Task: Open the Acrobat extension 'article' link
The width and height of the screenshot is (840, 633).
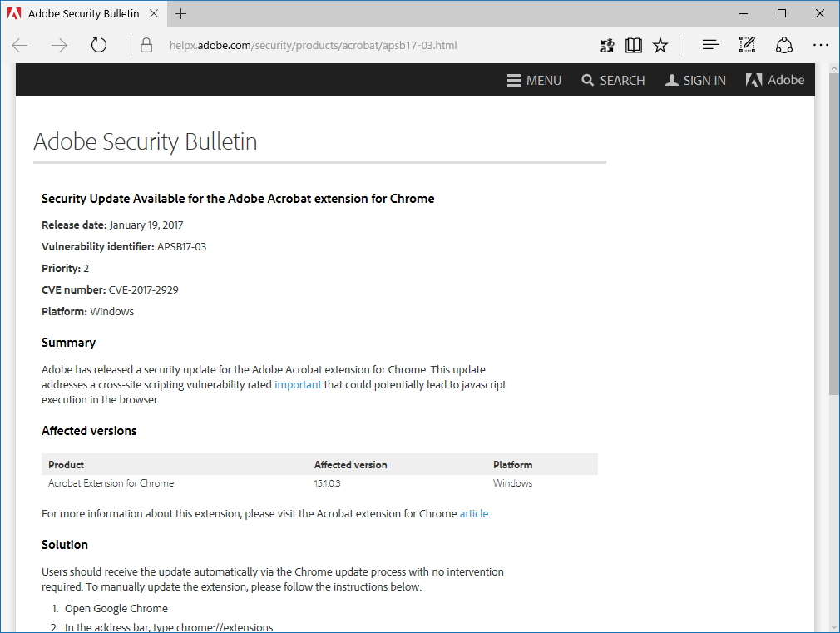Action: (x=474, y=514)
